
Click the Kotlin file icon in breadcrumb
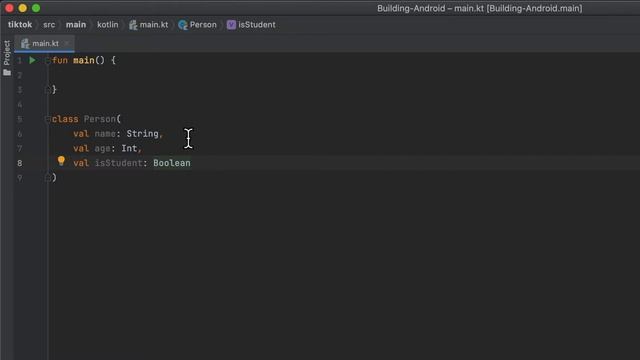pyautogui.click(x=133, y=25)
